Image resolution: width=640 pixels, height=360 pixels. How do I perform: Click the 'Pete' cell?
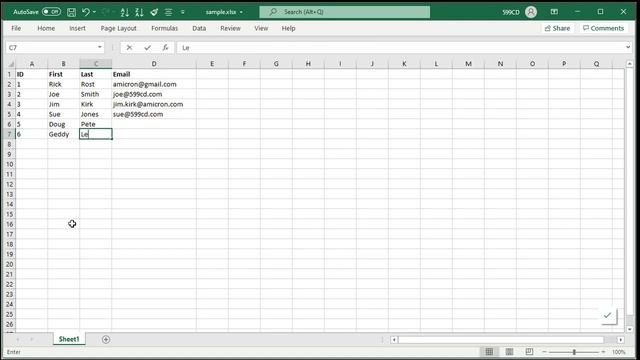(x=96, y=124)
